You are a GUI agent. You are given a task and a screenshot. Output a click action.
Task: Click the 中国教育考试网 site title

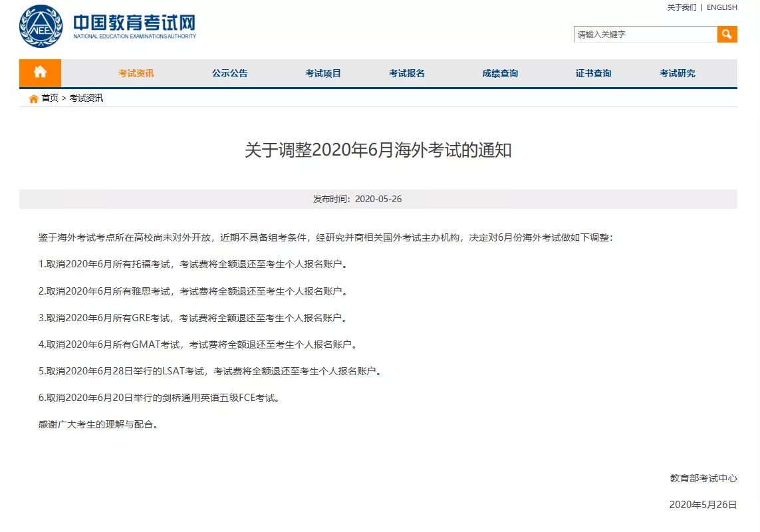134,23
